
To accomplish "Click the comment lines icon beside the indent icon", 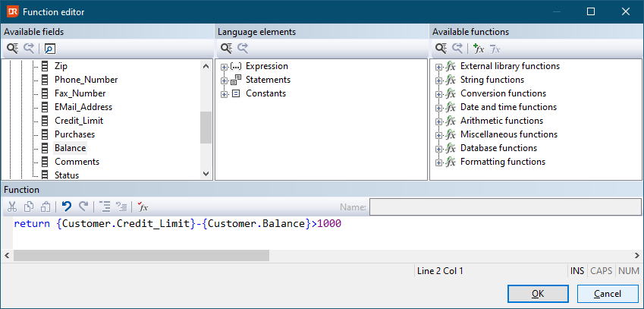I will 121,207.
